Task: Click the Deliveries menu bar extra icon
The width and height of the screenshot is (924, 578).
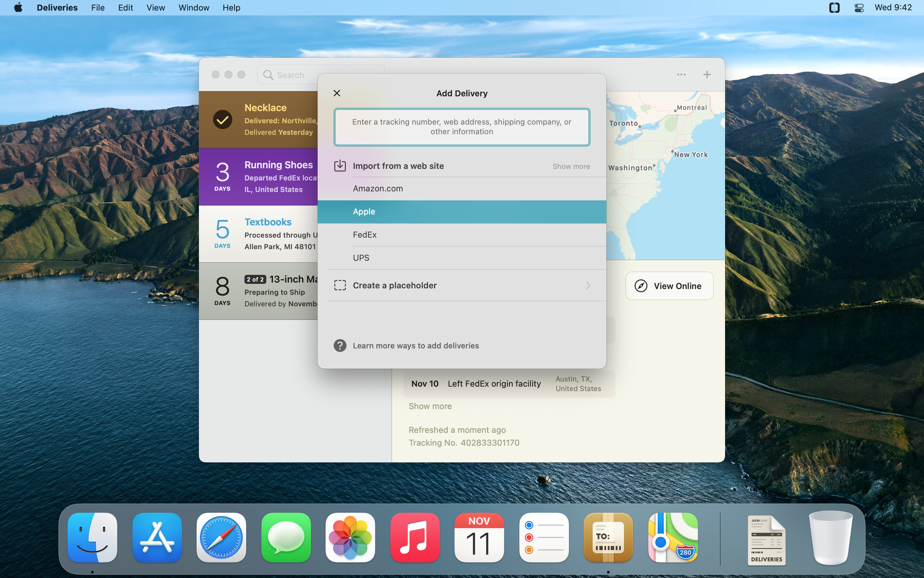Action: pos(834,8)
